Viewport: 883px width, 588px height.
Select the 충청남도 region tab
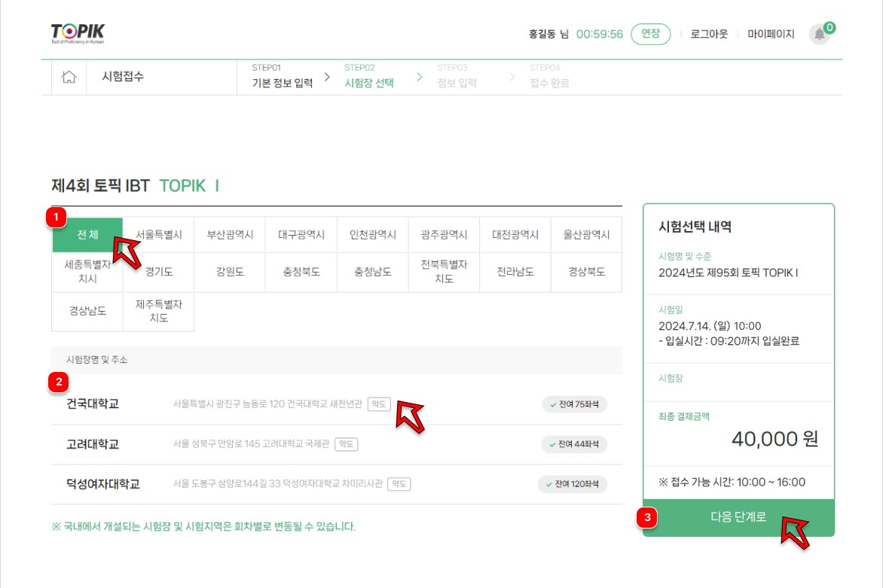point(373,272)
